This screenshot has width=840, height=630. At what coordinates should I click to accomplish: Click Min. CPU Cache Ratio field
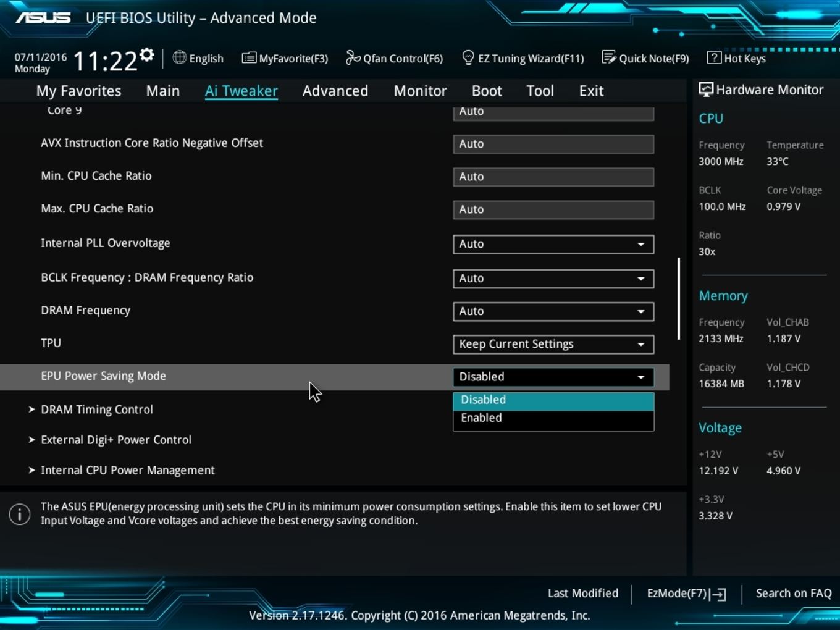coord(553,177)
